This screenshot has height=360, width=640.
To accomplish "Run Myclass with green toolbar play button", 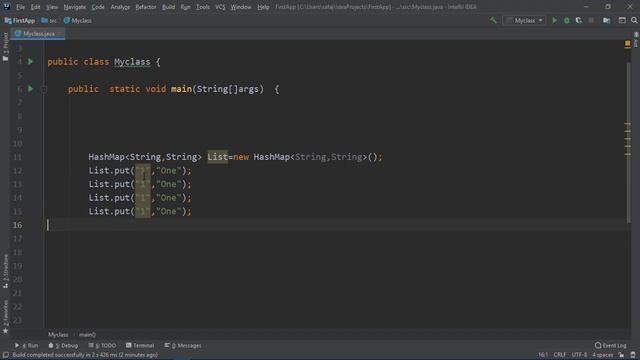I will (554, 20).
